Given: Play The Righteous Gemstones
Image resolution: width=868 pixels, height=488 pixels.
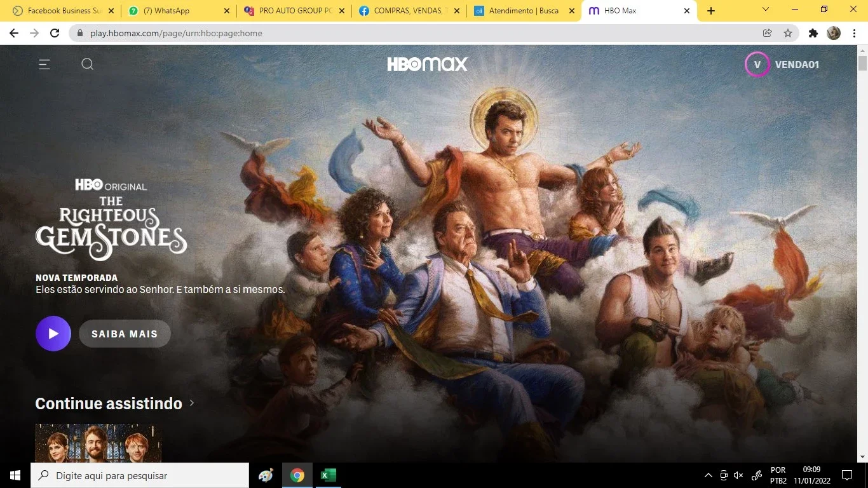Looking at the screenshot, I should 53,334.
